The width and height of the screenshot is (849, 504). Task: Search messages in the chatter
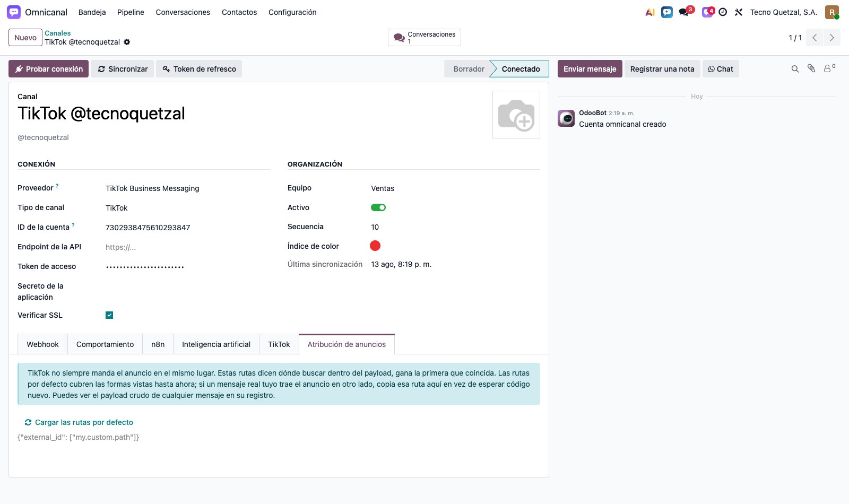tap(795, 69)
